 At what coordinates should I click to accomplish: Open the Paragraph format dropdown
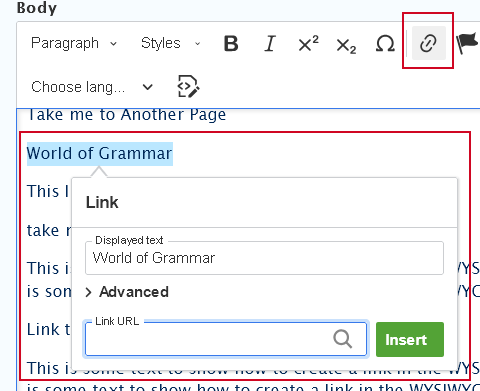[74, 43]
